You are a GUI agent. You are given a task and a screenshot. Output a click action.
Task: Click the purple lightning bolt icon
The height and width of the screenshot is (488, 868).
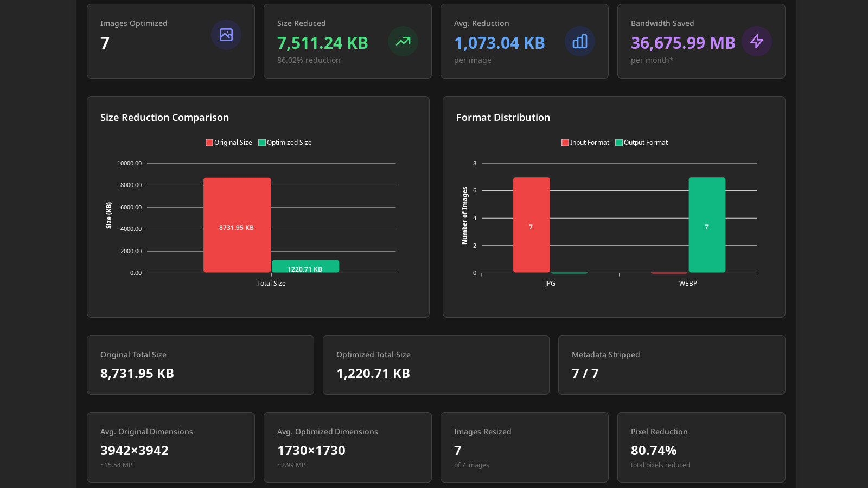click(x=757, y=41)
